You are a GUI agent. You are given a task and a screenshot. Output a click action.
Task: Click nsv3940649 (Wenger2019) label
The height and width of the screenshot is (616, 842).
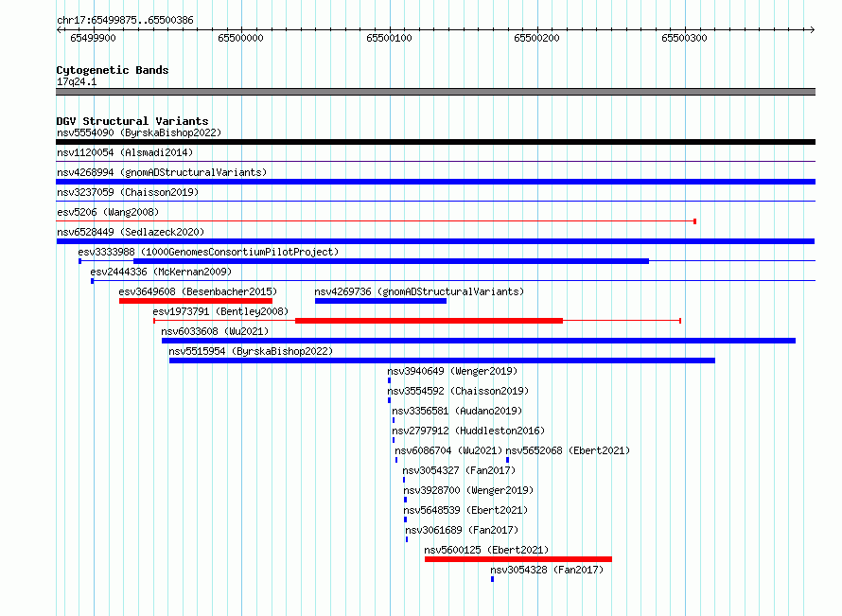coord(452,371)
